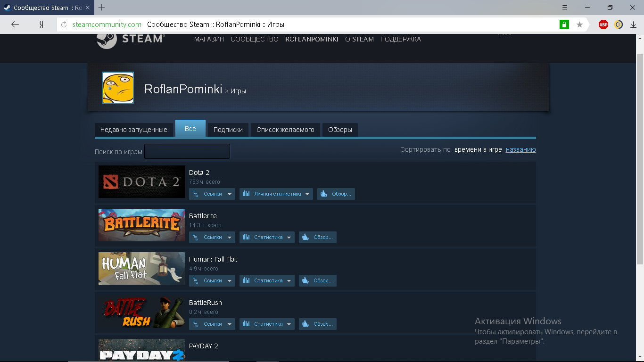Expand Статистика dropdown for Human: Fall Flat
Image resolution: width=644 pixels, height=362 pixels.
(267, 280)
